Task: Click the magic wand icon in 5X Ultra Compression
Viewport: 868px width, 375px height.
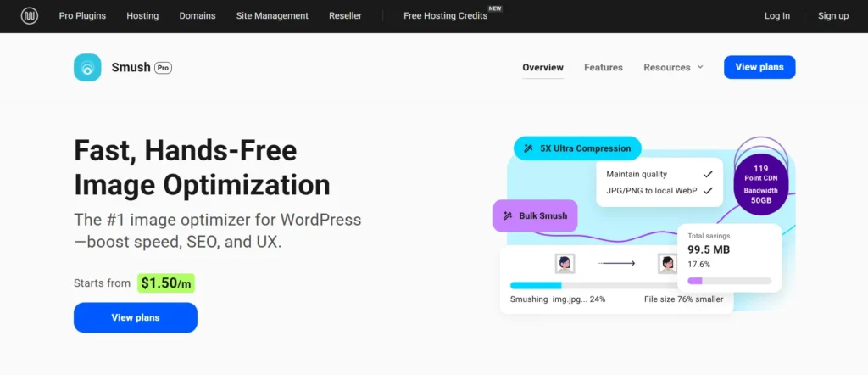Action: (528, 148)
